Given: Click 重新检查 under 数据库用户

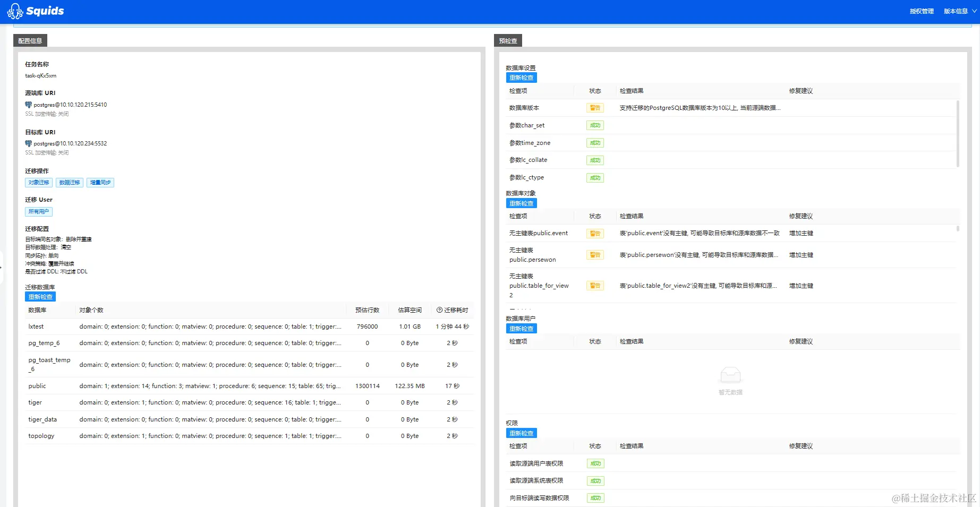Looking at the screenshot, I should click(522, 329).
